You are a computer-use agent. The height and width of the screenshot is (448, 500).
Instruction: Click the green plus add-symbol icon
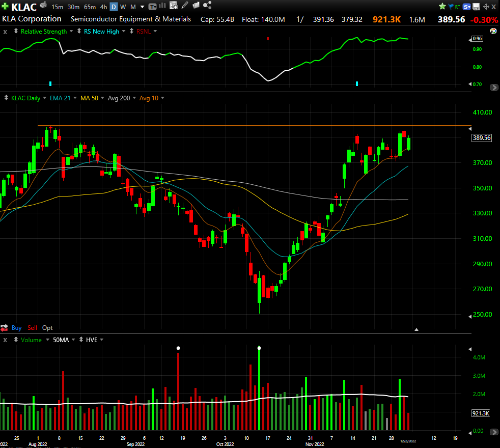(x=5, y=6)
